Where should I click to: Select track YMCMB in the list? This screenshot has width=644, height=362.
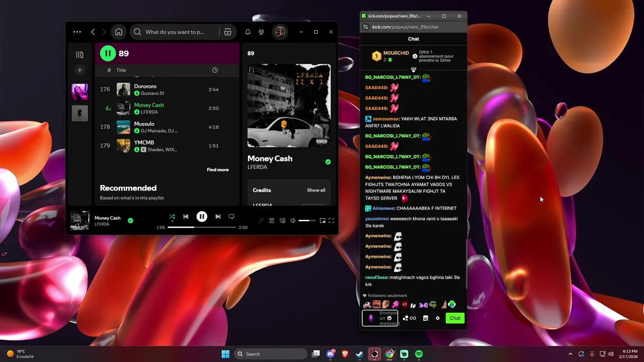(x=167, y=146)
